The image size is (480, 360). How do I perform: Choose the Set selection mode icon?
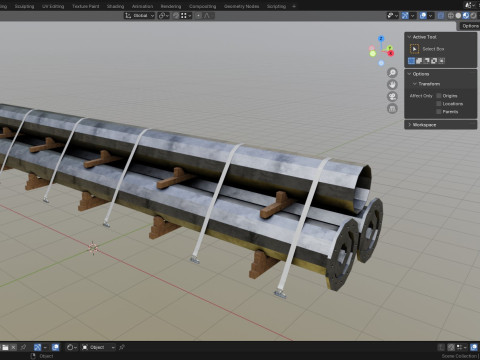pos(411,61)
